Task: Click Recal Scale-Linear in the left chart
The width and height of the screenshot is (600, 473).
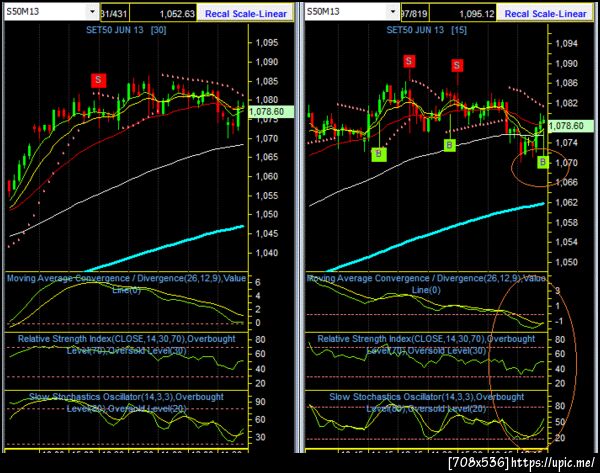Action: [246, 14]
